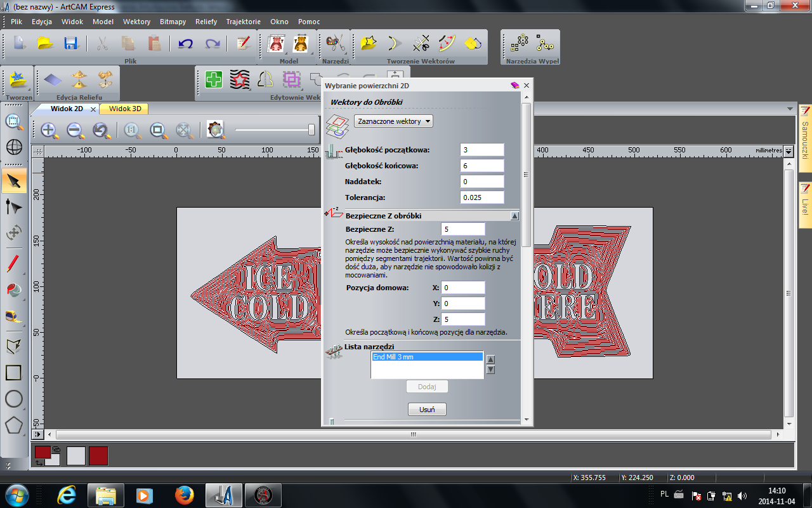The image size is (812, 508).
Task: Click the star folder icon in Tworzenie Wektorów
Action: pyautogui.click(x=369, y=43)
